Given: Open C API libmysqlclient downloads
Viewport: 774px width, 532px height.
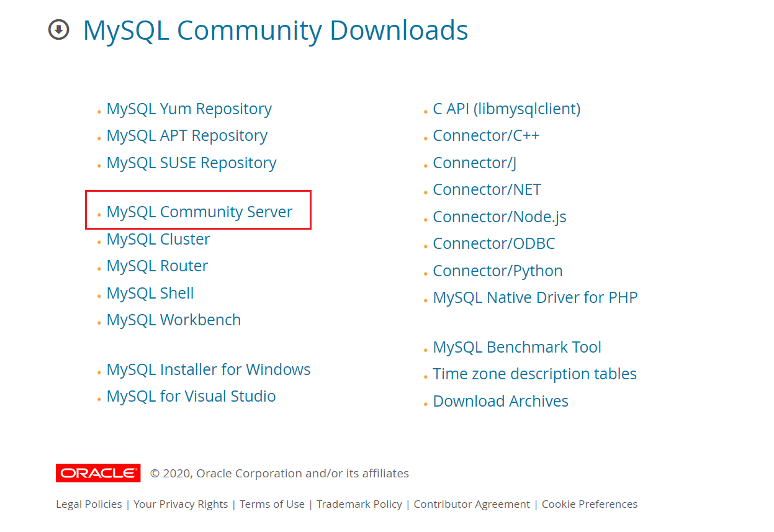Looking at the screenshot, I should (x=506, y=109).
